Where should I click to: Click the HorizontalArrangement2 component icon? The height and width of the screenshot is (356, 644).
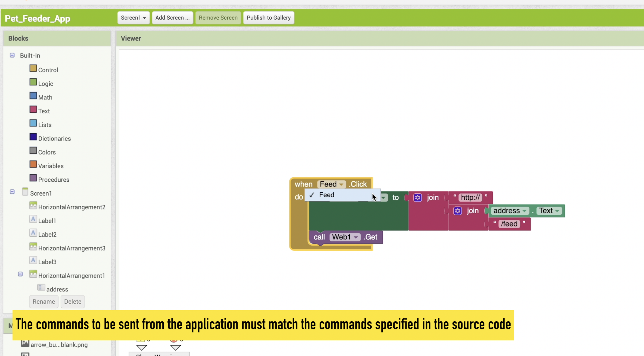pos(33,206)
